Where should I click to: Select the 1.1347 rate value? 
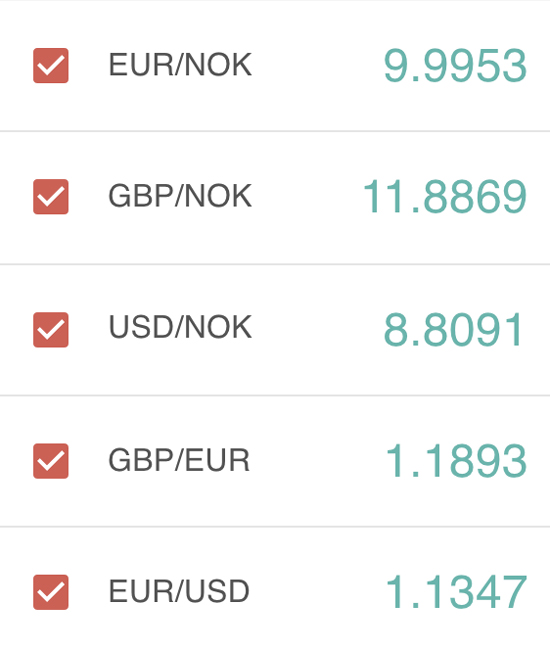tap(456, 592)
